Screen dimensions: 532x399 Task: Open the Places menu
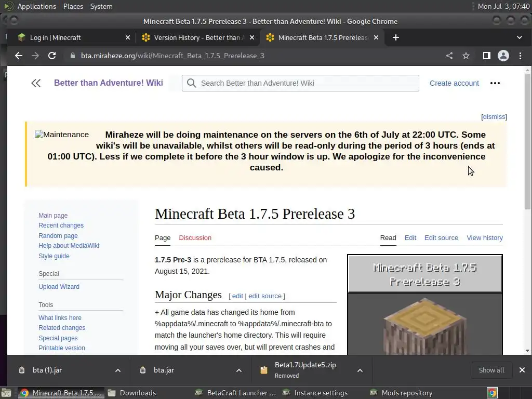coord(73,6)
